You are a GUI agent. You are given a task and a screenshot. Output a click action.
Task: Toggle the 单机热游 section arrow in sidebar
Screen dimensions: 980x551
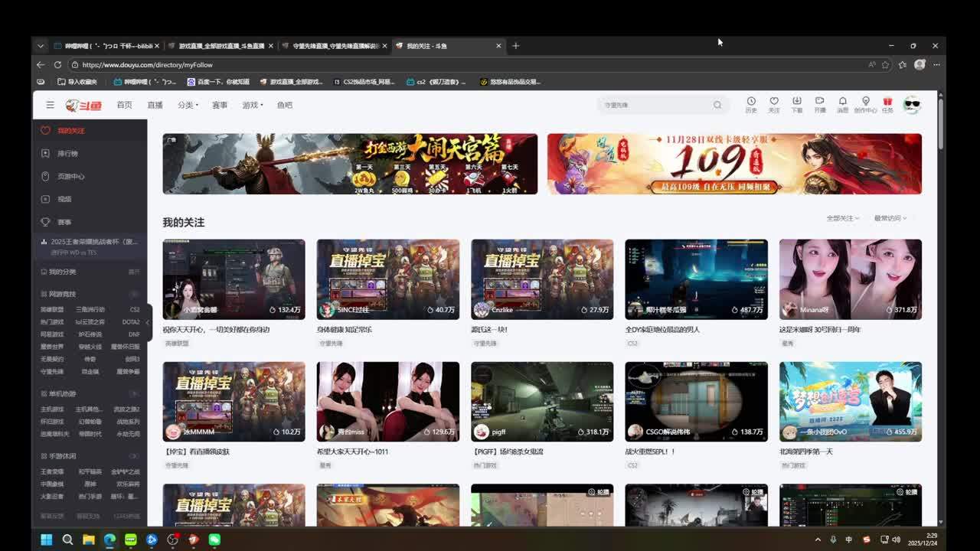134,393
